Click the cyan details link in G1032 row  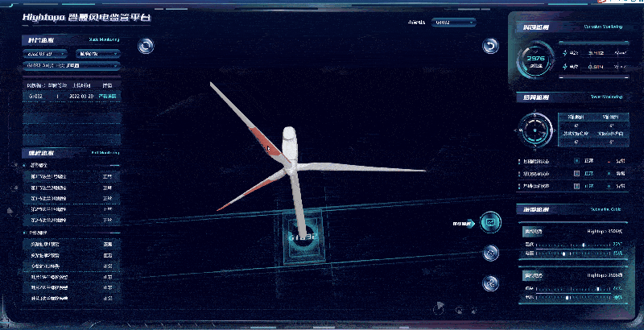pyautogui.click(x=108, y=96)
